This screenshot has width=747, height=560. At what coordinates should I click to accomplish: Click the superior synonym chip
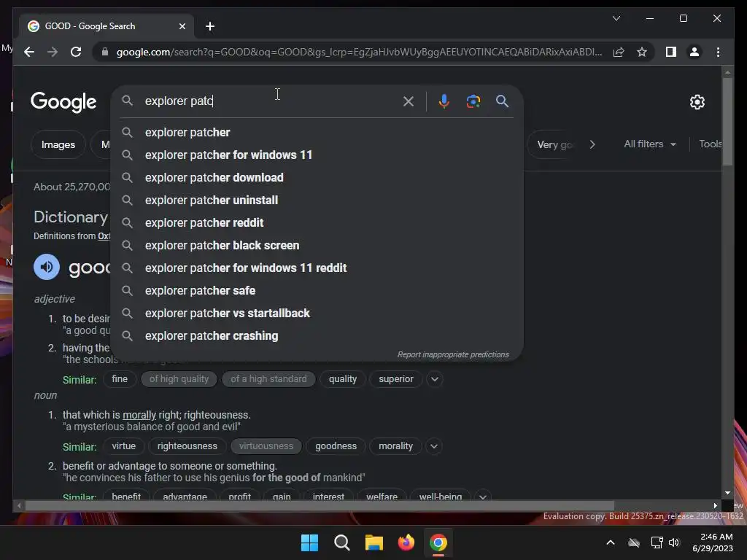coord(396,379)
